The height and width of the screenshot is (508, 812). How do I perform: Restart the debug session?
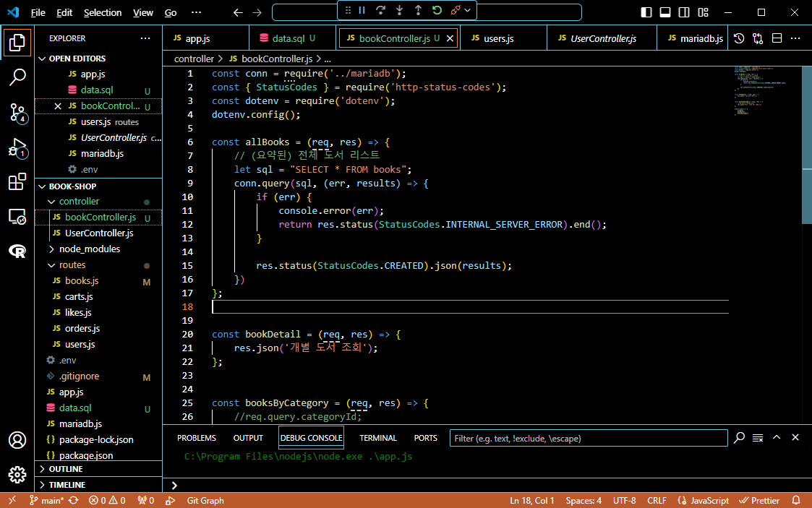pyautogui.click(x=437, y=10)
